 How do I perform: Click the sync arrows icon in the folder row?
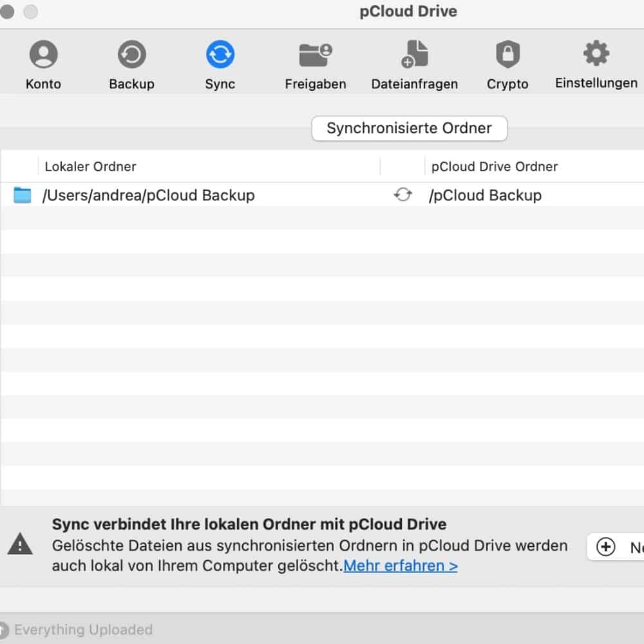(402, 194)
